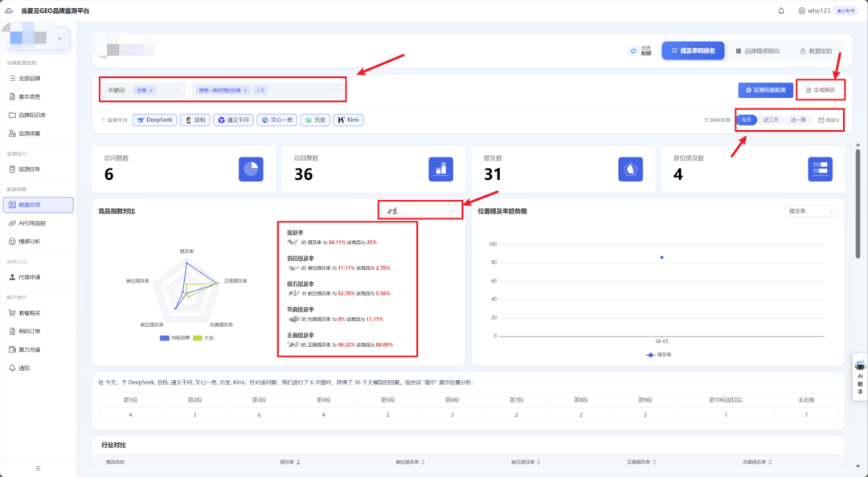Open the AI助手 floating assistant
The height and width of the screenshot is (477, 868).
click(x=860, y=375)
